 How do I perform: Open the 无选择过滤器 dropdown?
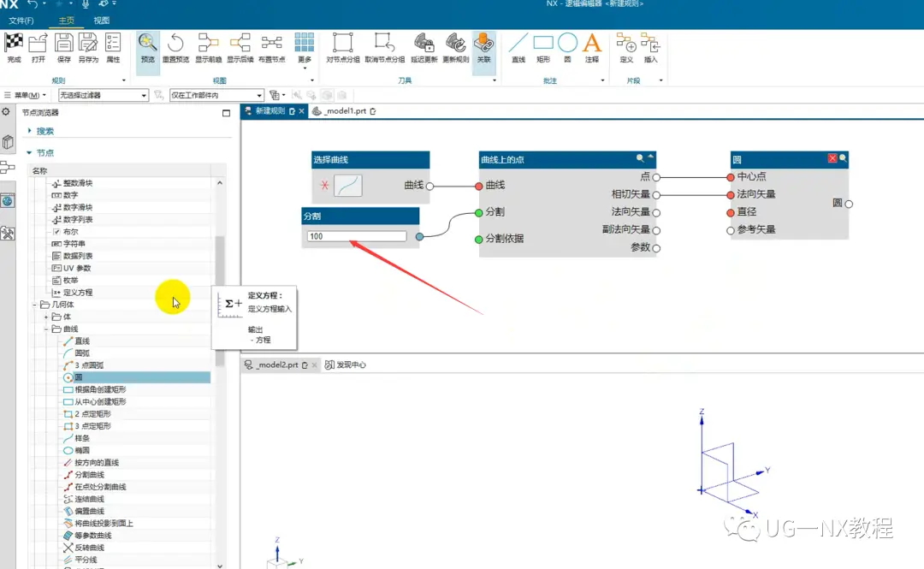tap(104, 95)
